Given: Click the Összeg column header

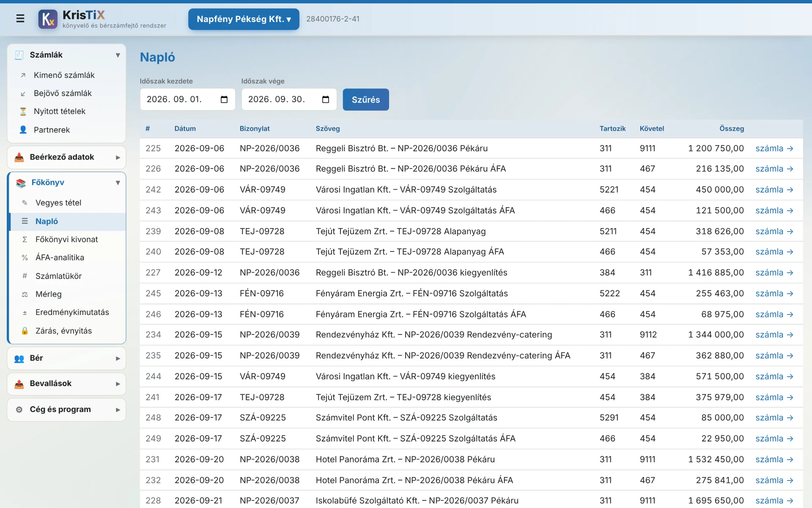Looking at the screenshot, I should [732, 129].
